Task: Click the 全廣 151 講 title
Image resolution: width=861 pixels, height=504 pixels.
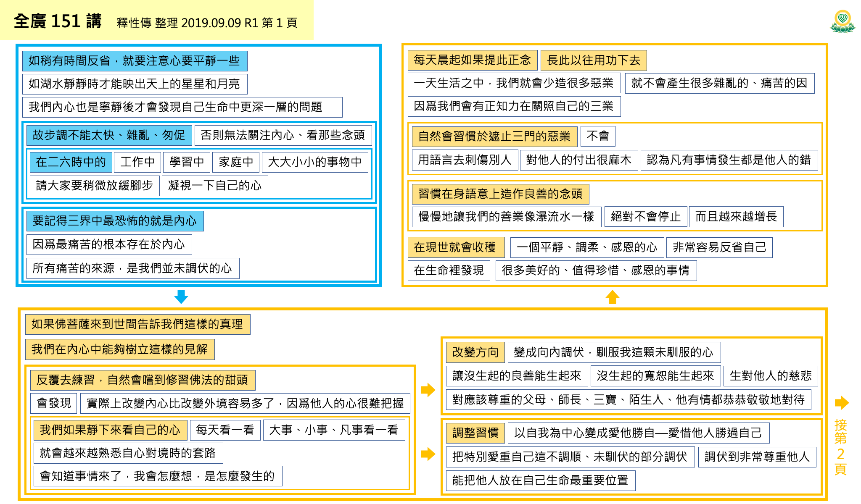Action: click(58, 21)
